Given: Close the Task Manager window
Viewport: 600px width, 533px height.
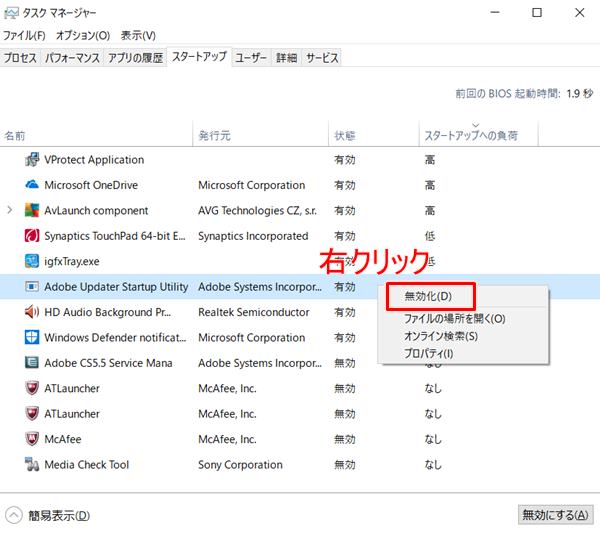Looking at the screenshot, I should pyautogui.click(x=580, y=13).
